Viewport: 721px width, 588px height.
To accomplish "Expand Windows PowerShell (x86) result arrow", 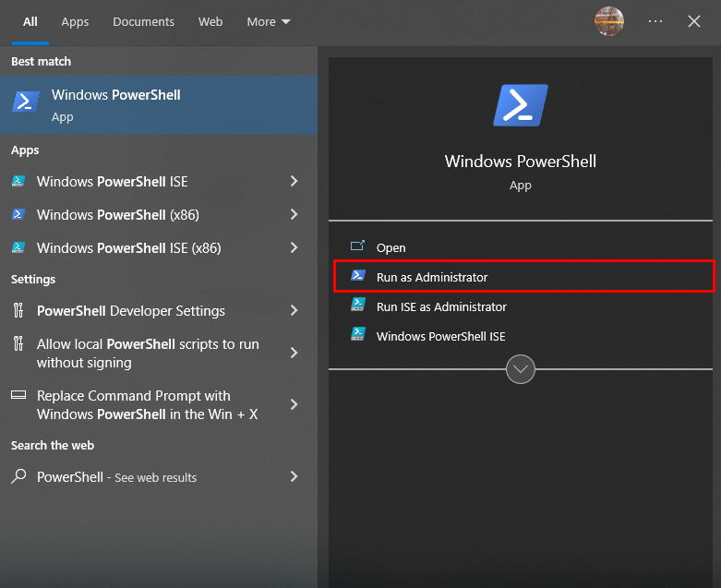I will (294, 214).
